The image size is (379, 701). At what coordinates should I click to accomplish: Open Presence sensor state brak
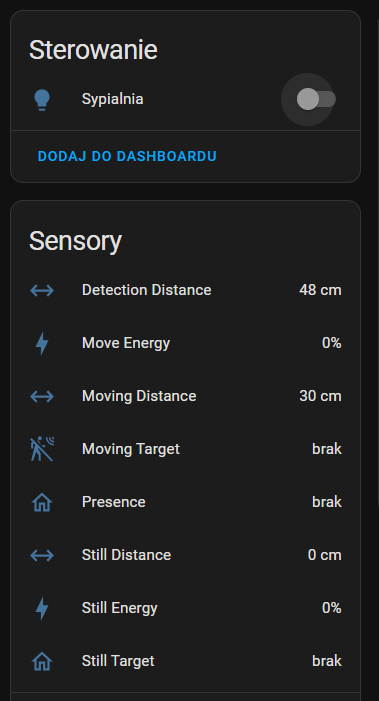coord(327,502)
